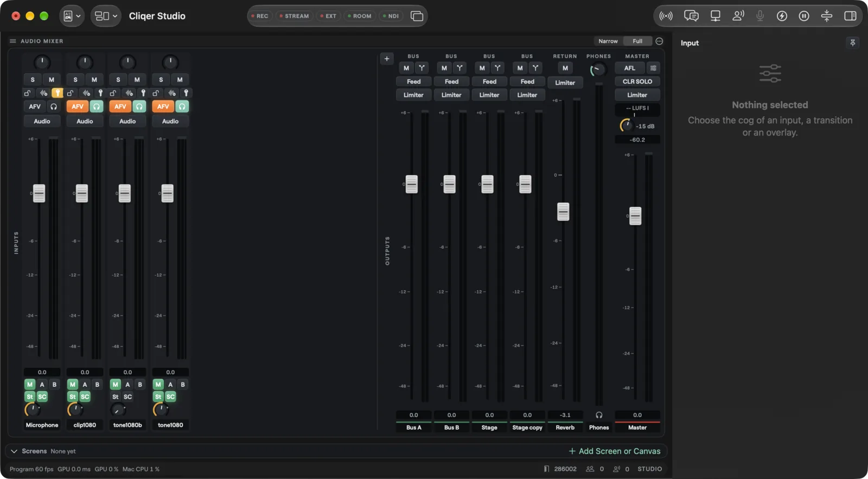
Task: Open the broadcast signal icon in top toolbar
Action: click(666, 16)
